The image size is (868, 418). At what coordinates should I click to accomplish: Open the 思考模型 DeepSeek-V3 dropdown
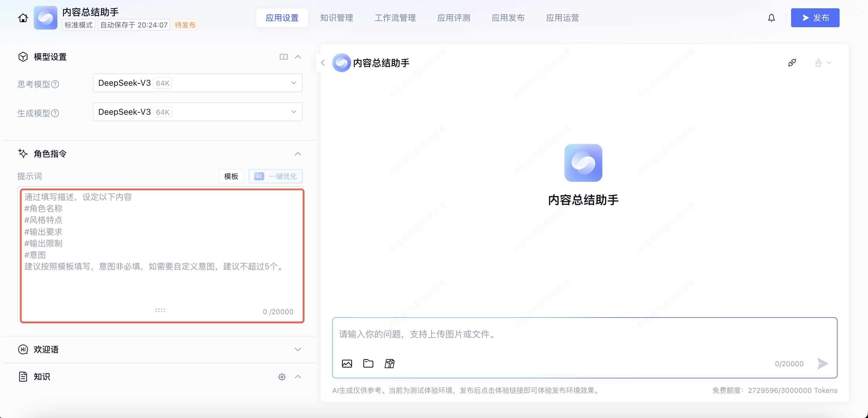click(197, 83)
